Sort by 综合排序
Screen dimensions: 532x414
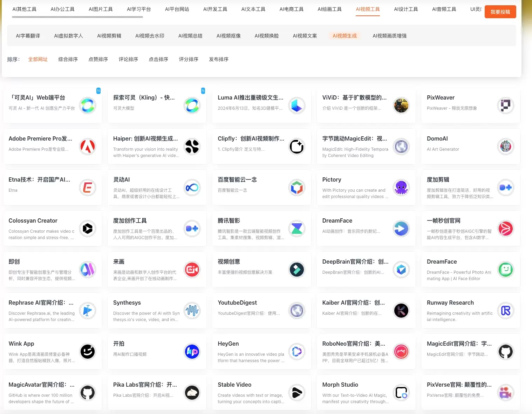tap(68, 59)
